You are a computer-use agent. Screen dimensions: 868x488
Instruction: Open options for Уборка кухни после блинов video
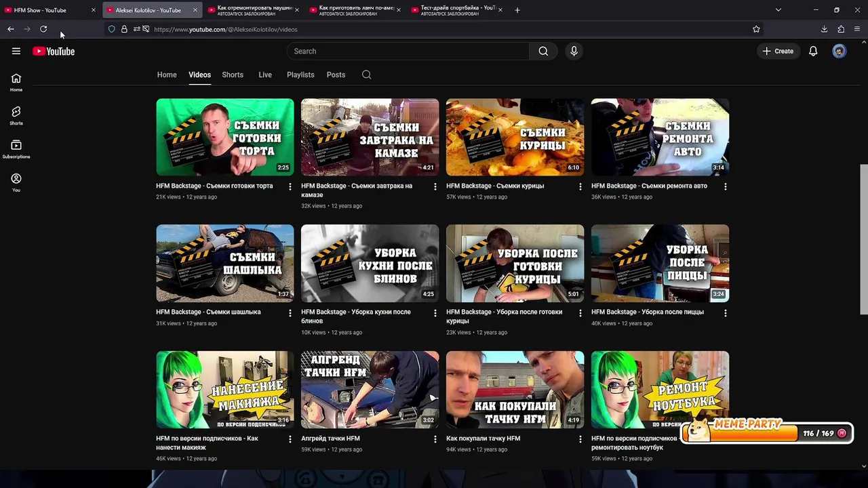tap(435, 313)
